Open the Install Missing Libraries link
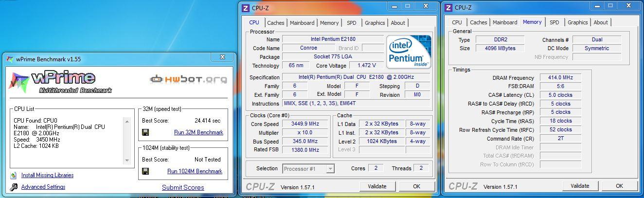Viewport: 644px width, 198px height. coord(47,175)
